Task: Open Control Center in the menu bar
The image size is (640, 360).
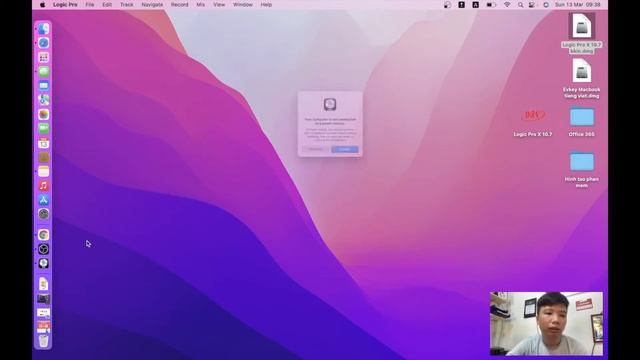Action: click(x=532, y=5)
